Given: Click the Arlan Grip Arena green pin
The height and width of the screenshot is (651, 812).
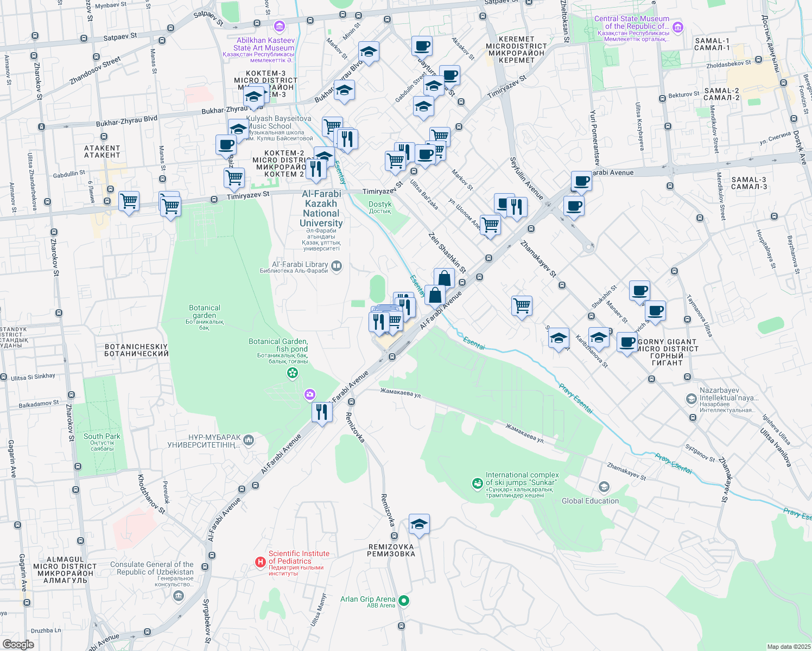Looking at the screenshot, I should (x=403, y=601).
